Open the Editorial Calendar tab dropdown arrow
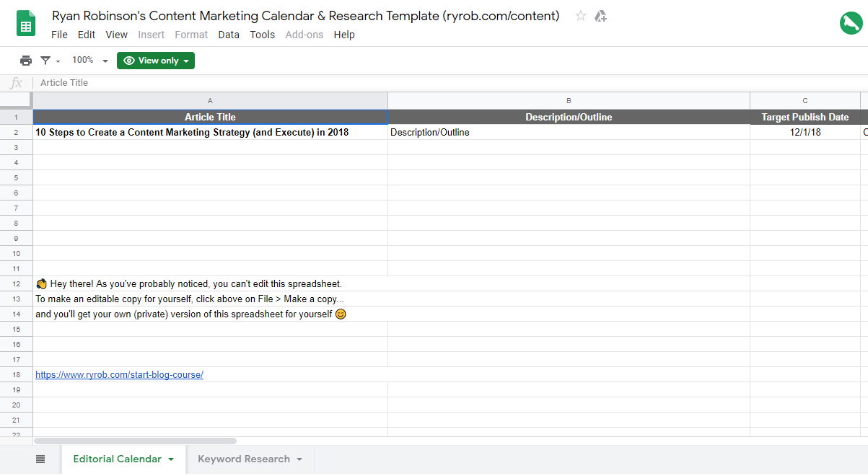 (x=172, y=459)
